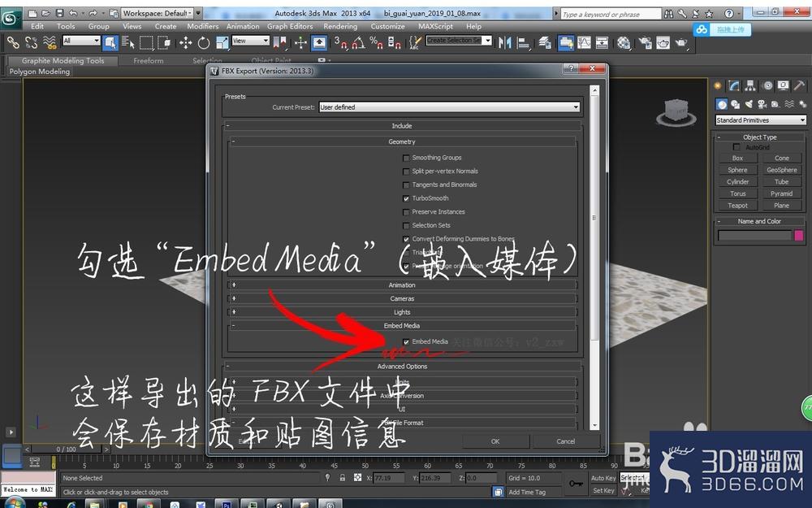Open the Curve Editor icon
This screenshot has height=508, width=812.
click(x=584, y=42)
